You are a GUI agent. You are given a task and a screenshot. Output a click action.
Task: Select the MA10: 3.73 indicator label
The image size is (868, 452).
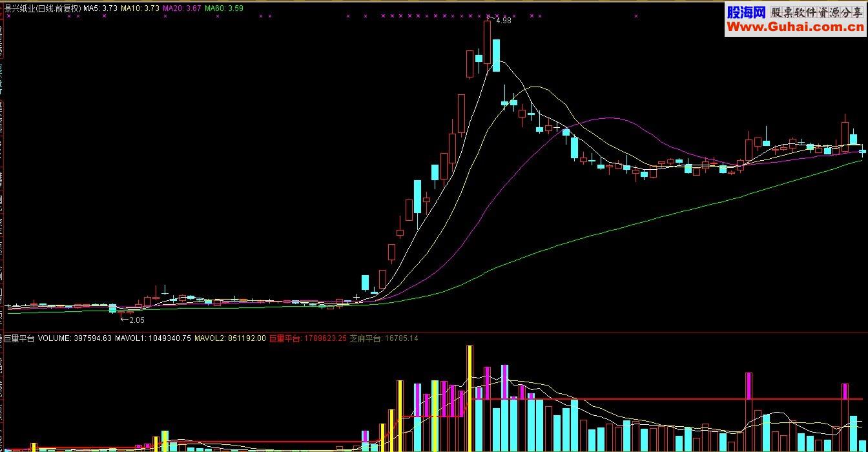(140, 8)
